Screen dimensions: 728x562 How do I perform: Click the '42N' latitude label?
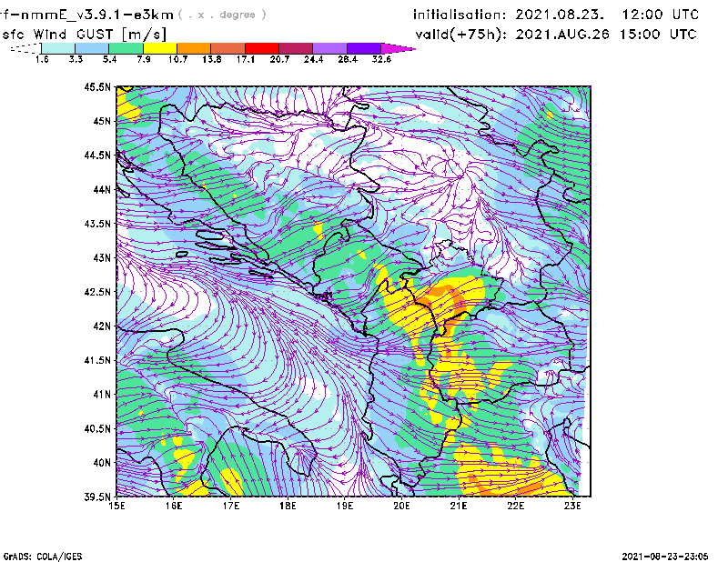pyautogui.click(x=103, y=326)
